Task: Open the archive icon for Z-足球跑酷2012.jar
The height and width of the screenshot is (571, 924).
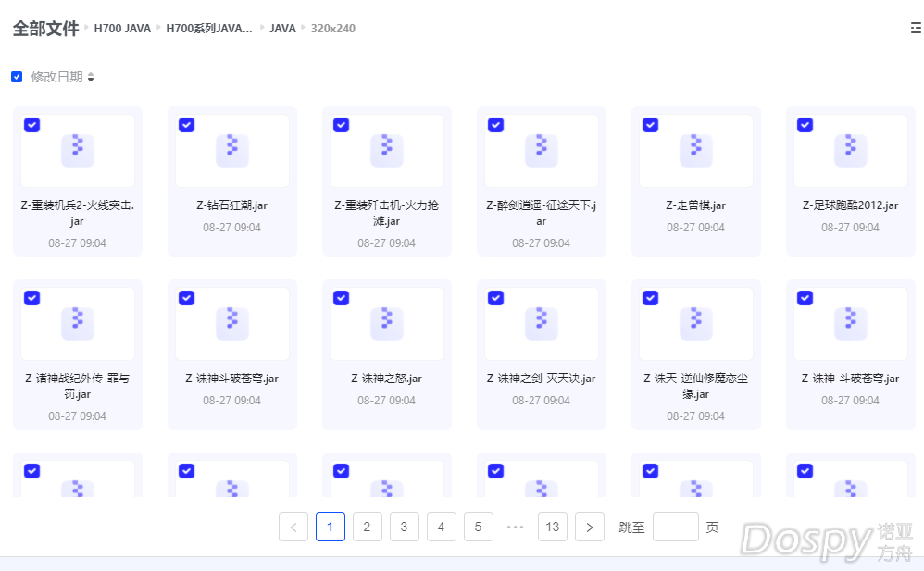Action: [851, 150]
